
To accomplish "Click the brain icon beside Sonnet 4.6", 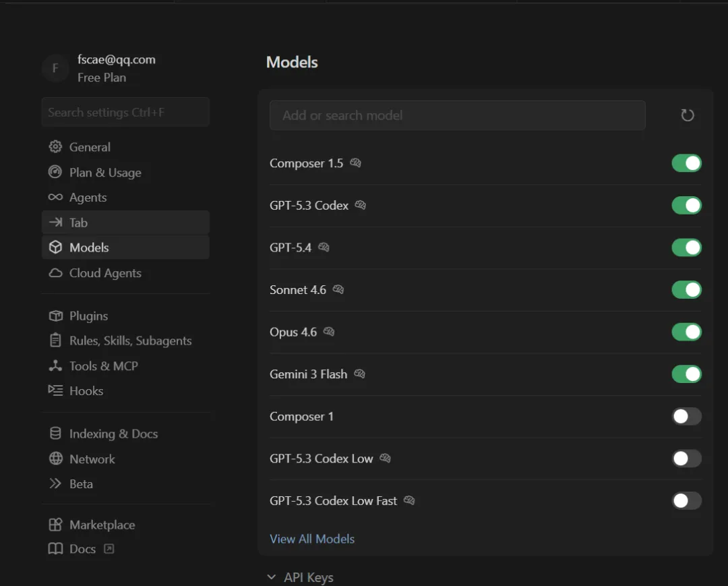I will (338, 289).
